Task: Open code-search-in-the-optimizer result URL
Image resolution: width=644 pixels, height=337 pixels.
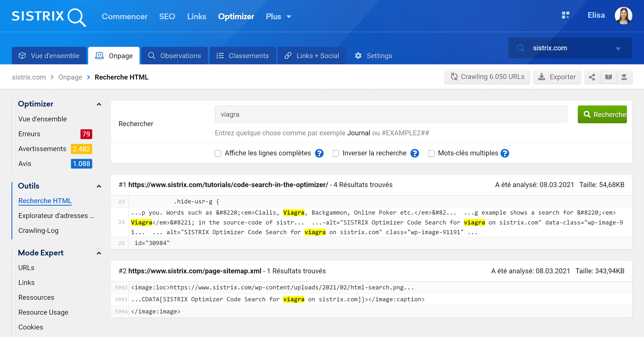Action: [x=228, y=185]
